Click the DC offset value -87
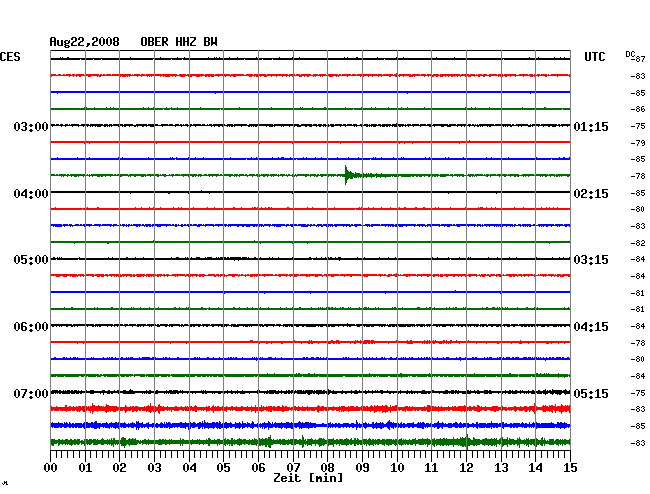This screenshot has height=494, width=650. point(639,59)
